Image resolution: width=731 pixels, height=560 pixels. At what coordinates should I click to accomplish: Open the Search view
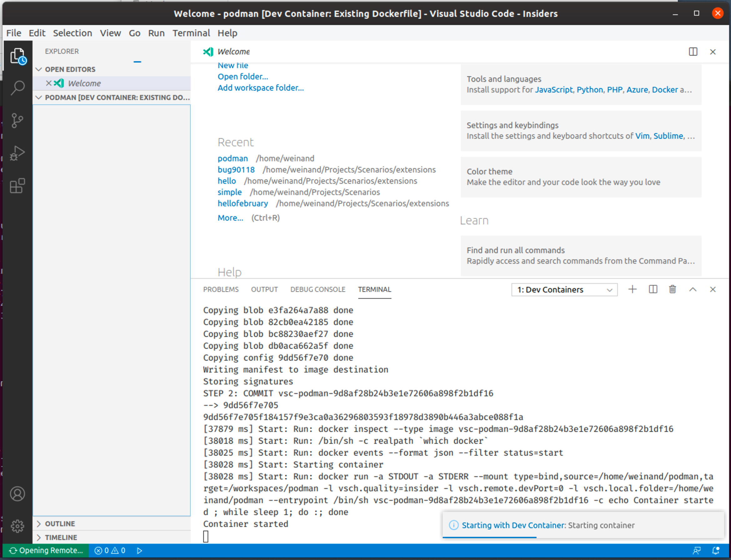tap(18, 88)
